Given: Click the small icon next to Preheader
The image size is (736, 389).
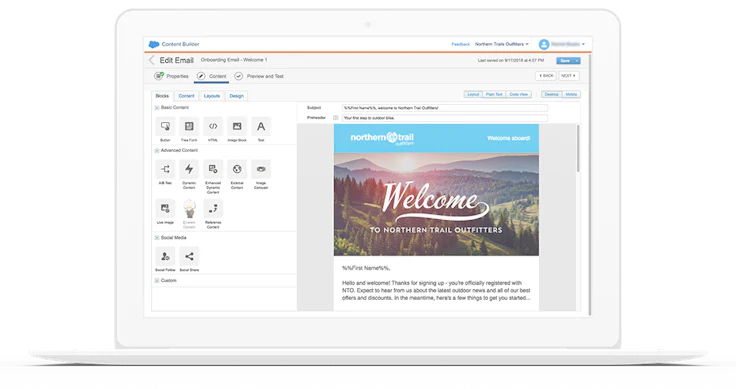Looking at the screenshot, I should click(x=336, y=118).
